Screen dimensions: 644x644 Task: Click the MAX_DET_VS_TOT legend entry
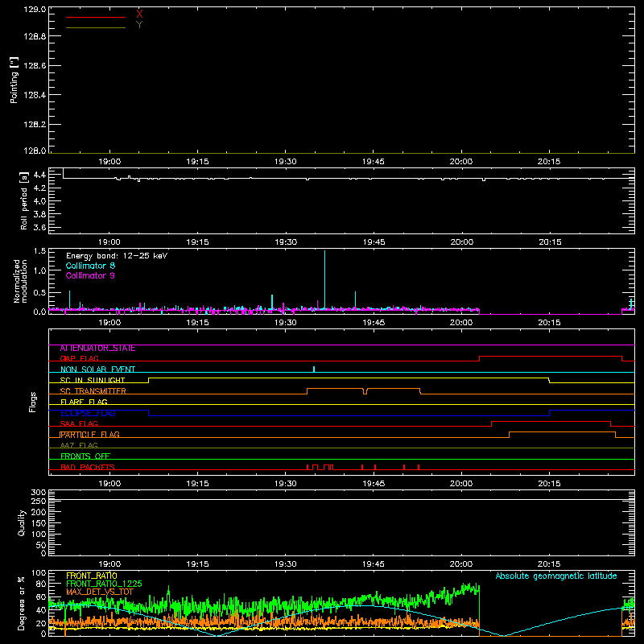point(100,592)
